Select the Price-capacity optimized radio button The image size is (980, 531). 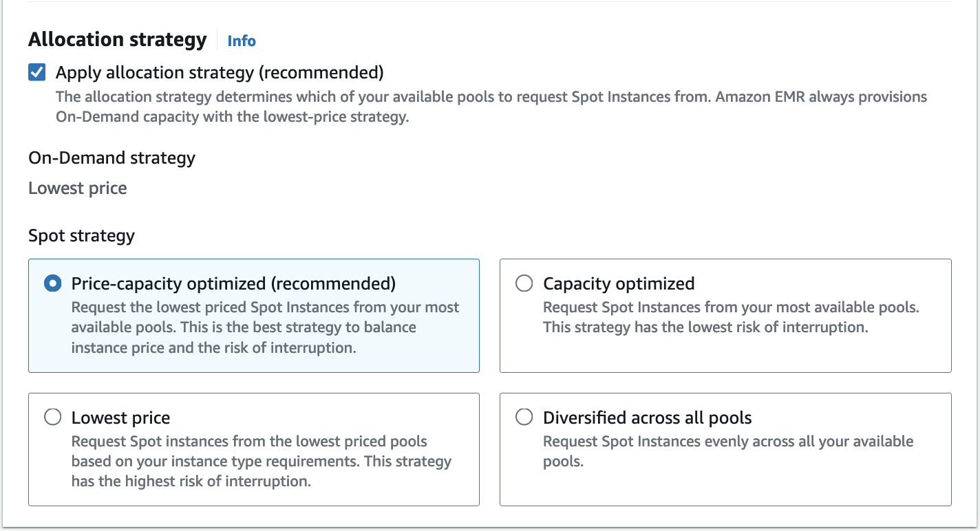pyautogui.click(x=52, y=283)
